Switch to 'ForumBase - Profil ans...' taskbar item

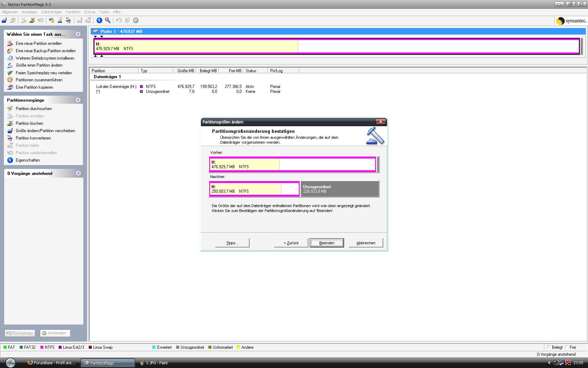(51, 363)
